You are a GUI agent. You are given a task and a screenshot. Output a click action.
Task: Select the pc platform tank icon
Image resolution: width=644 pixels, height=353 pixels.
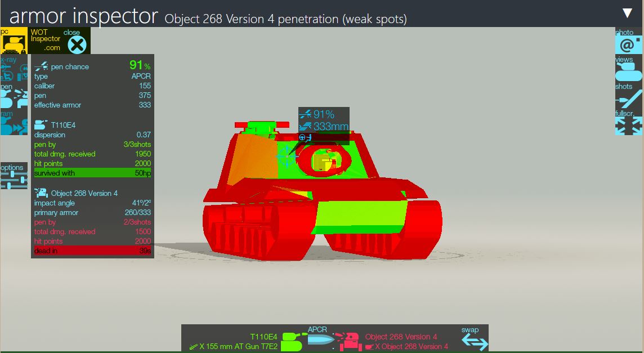pos(14,41)
